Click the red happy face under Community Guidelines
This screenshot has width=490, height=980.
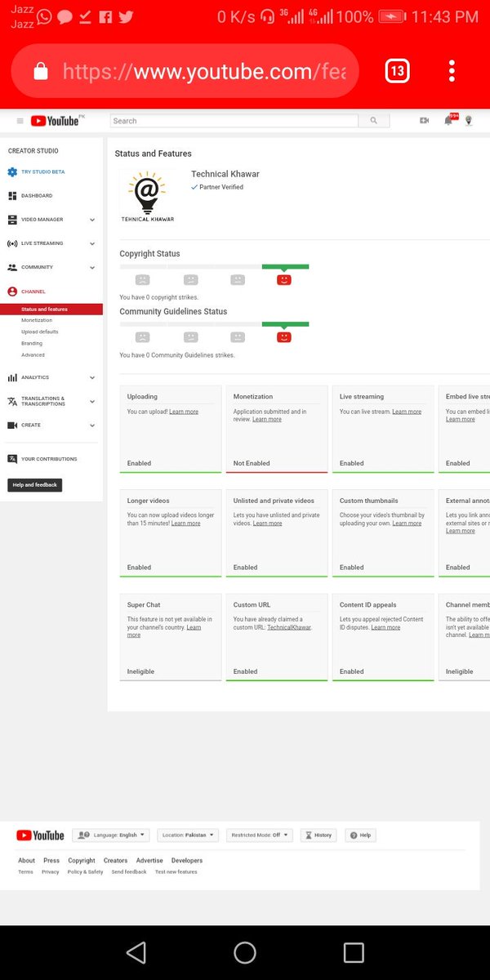tap(284, 336)
